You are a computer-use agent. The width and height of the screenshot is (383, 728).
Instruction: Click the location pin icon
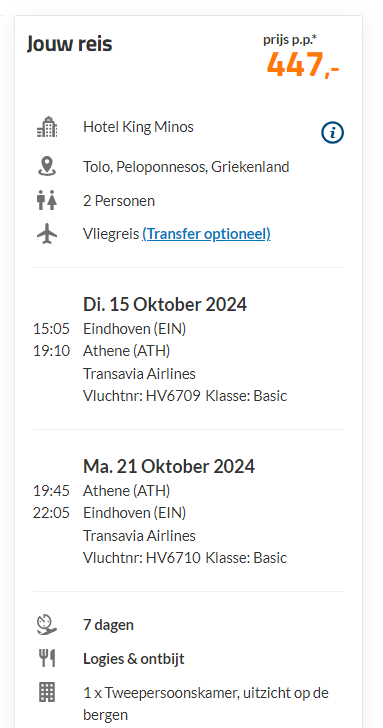coord(47,166)
